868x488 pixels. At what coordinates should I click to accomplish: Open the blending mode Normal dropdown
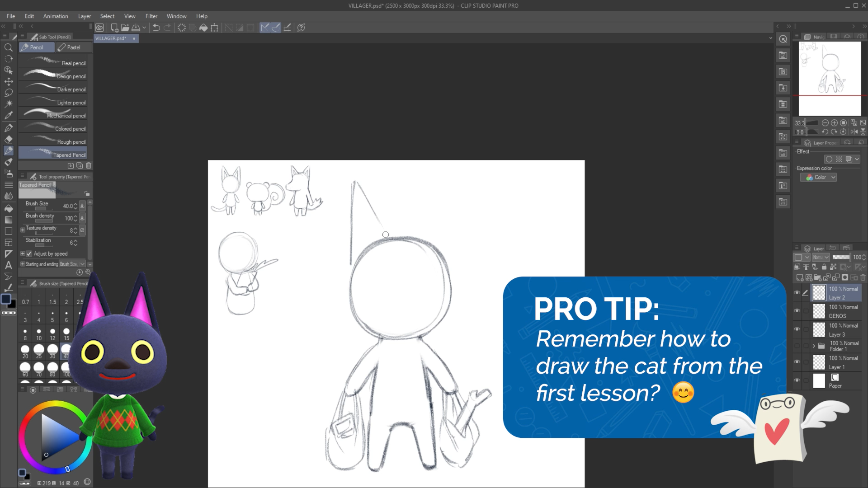pyautogui.click(x=821, y=257)
